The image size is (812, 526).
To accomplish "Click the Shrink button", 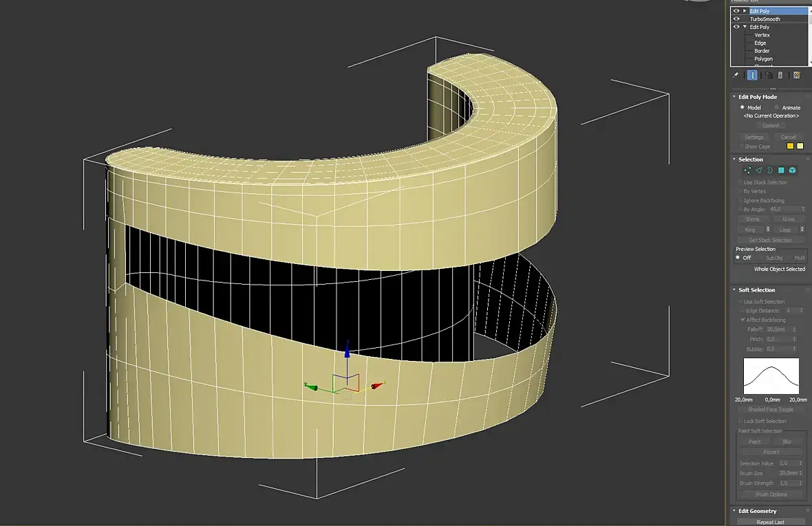I will pyautogui.click(x=752, y=219).
